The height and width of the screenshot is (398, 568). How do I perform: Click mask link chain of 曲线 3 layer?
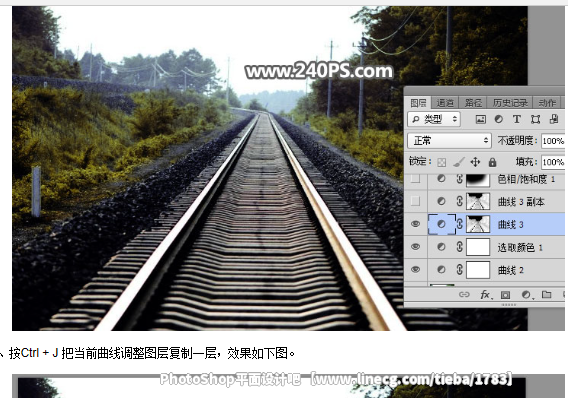point(459,224)
